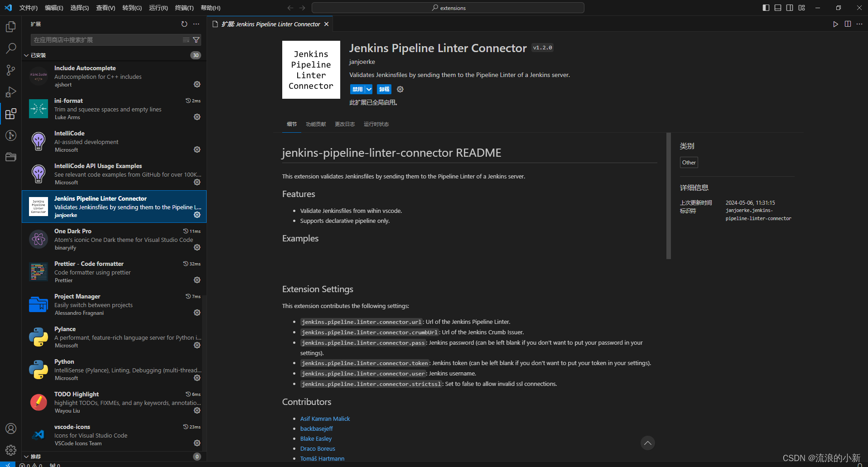This screenshot has height=467, width=868.
Task: Click the 禁用 disable button
Action: (357, 89)
